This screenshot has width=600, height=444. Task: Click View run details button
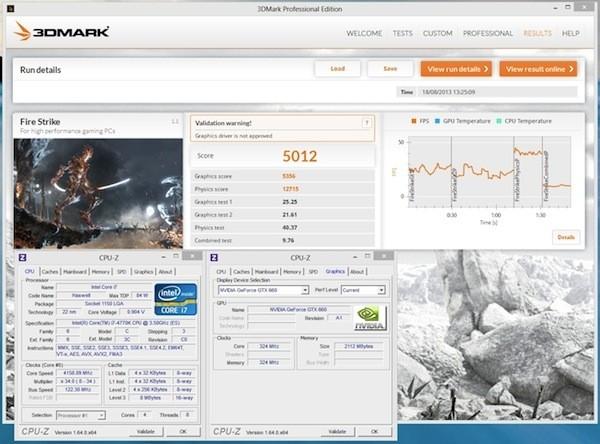click(x=457, y=69)
